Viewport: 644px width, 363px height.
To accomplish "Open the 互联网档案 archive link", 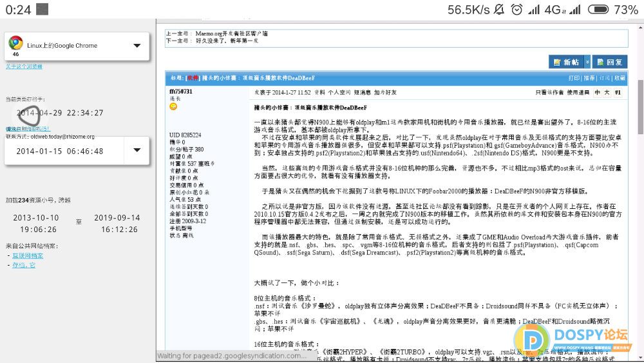I will [x=28, y=256].
